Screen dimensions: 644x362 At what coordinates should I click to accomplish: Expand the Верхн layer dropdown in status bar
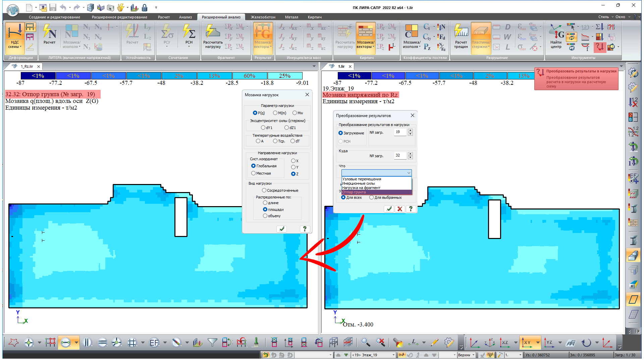tap(473, 355)
